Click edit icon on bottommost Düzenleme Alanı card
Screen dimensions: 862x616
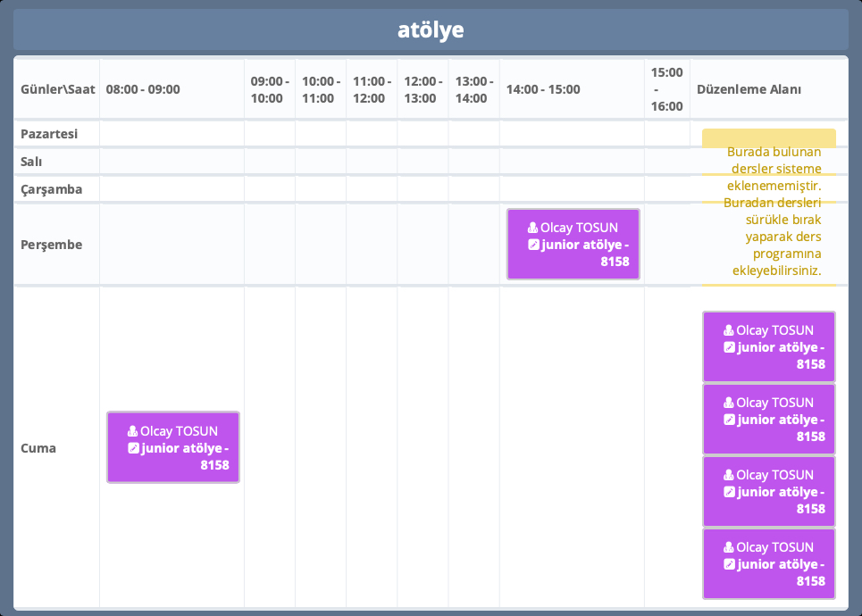point(729,564)
